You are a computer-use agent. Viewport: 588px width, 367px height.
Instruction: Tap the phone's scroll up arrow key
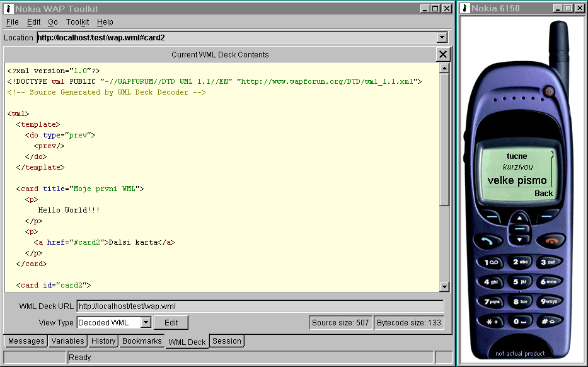tap(519, 218)
